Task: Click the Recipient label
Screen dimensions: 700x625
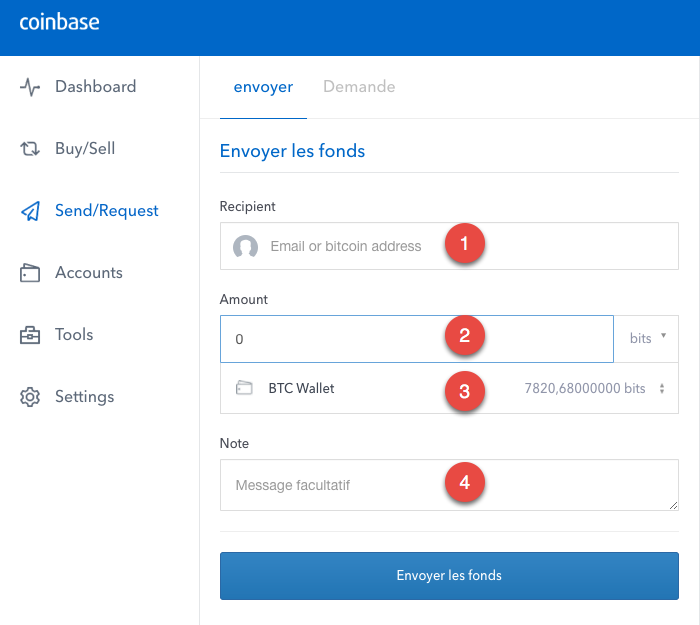Action: tap(247, 206)
